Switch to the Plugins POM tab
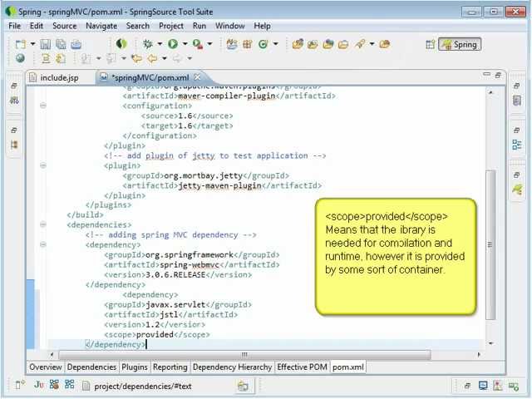532x399 pixels. click(x=135, y=367)
